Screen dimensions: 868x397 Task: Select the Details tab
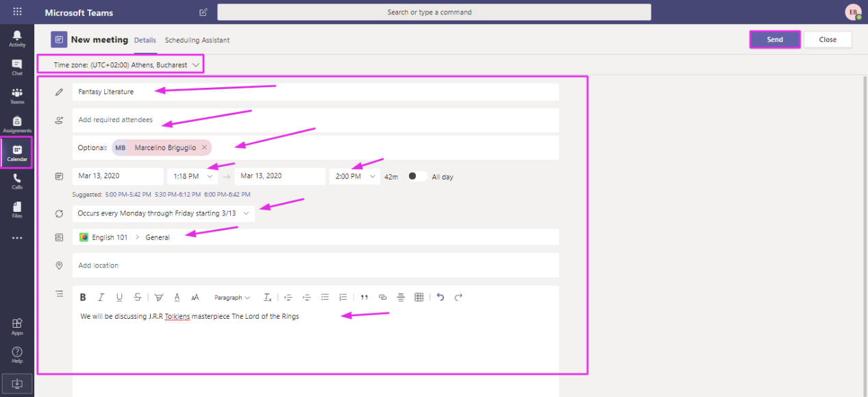pyautogui.click(x=145, y=40)
